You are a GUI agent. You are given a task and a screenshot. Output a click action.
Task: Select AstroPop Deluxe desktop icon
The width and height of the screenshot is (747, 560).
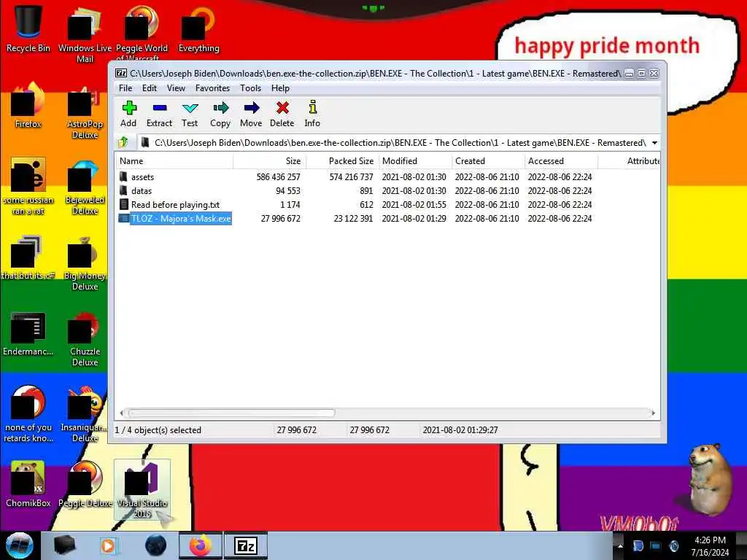coord(85,112)
